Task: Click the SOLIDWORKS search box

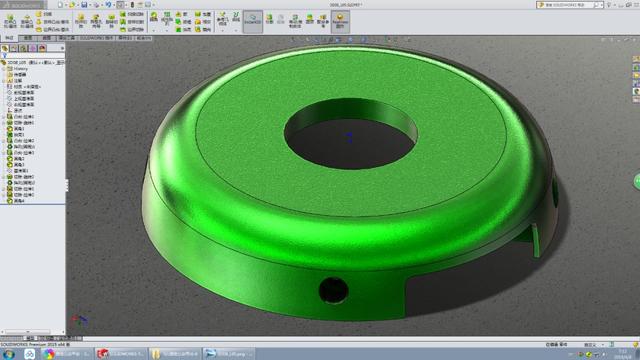Action: point(569,4)
